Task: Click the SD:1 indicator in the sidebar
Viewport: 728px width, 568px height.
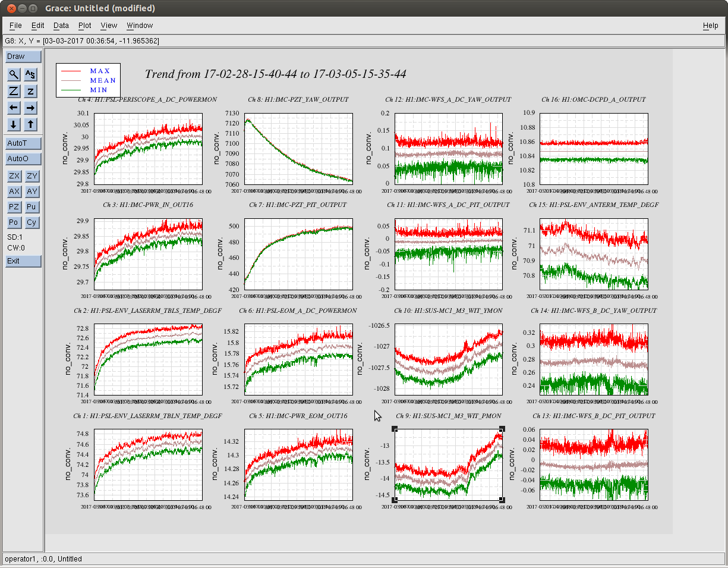Action: (15, 237)
